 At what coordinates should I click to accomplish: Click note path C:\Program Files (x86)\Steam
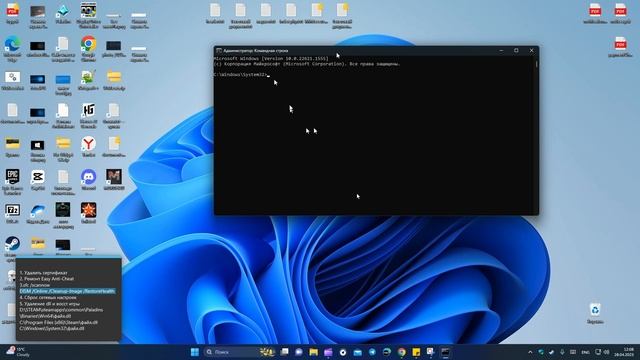click(59, 322)
